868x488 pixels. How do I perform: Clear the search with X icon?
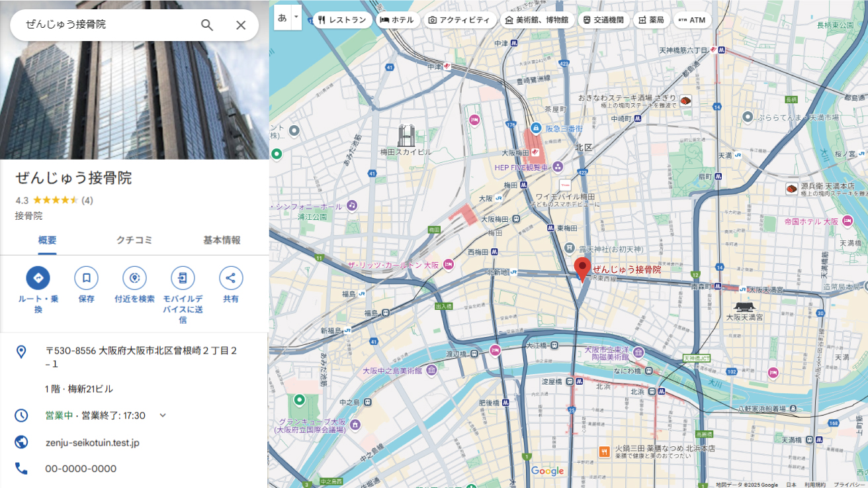coord(241,25)
